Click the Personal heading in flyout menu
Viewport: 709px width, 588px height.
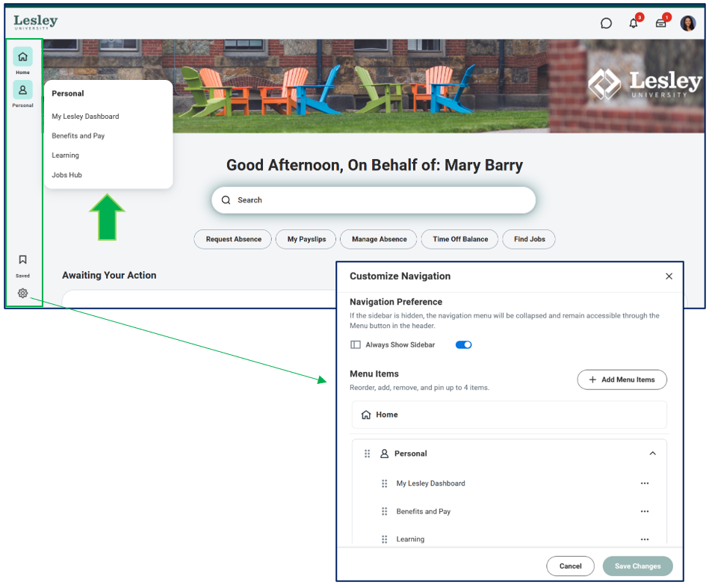click(68, 93)
